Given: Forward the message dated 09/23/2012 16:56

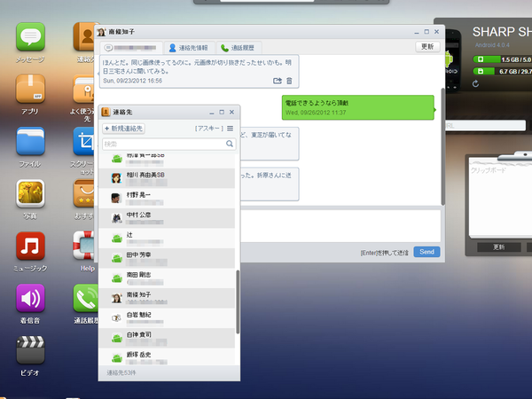Looking at the screenshot, I should point(278,81).
